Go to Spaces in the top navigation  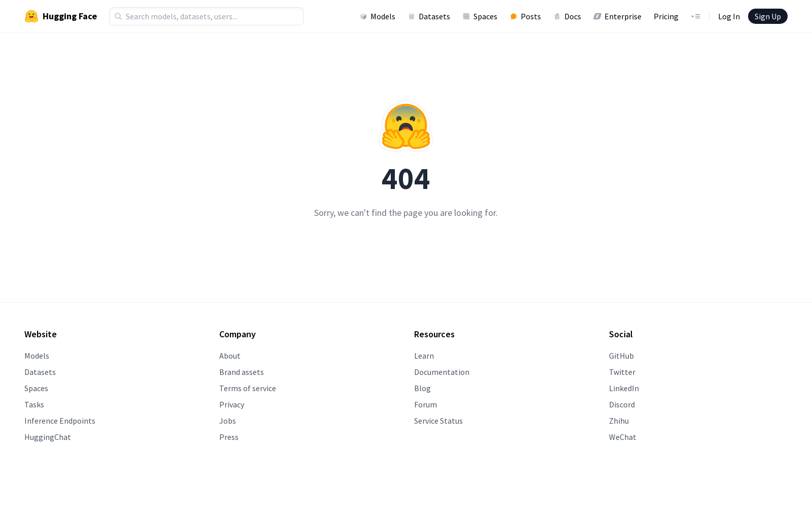480,16
